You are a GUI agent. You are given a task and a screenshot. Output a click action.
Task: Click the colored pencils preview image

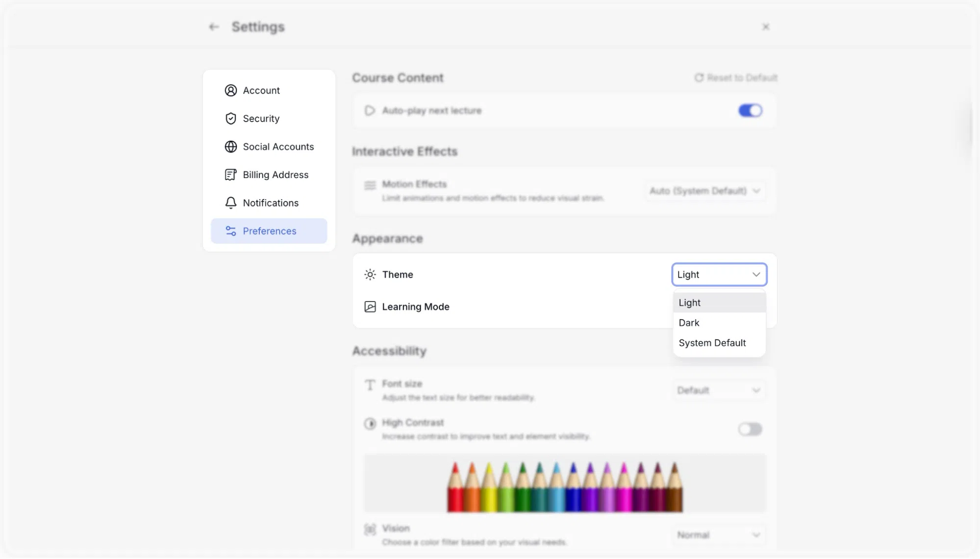tap(565, 484)
